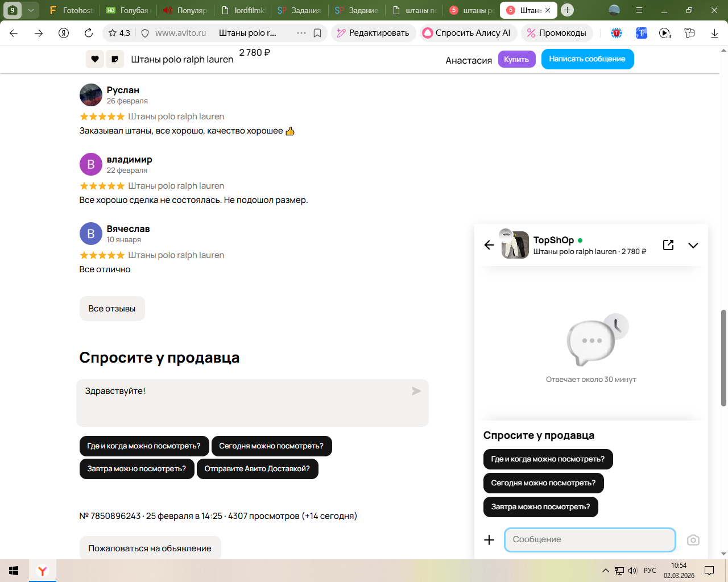Open the browser hamburger menu
The height and width of the screenshot is (582, 728).
pyautogui.click(x=639, y=10)
